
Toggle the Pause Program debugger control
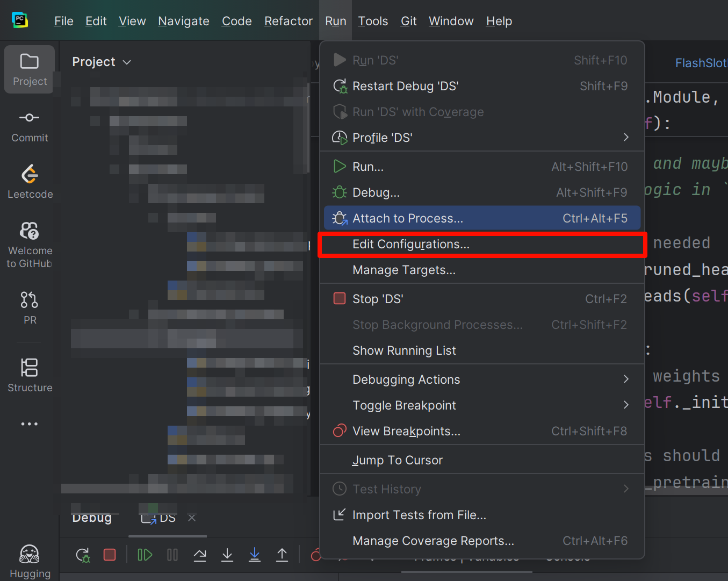(x=172, y=555)
